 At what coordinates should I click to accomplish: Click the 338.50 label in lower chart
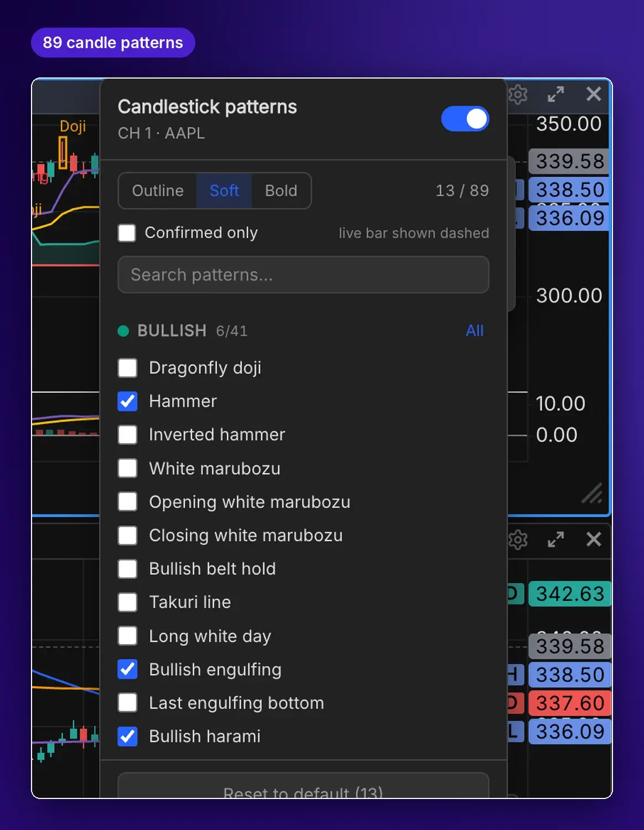pyautogui.click(x=570, y=675)
